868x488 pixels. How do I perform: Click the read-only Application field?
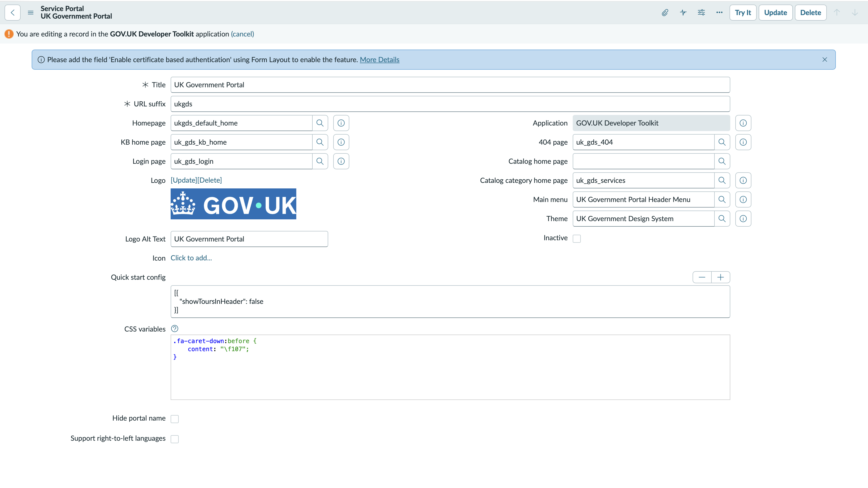click(651, 123)
